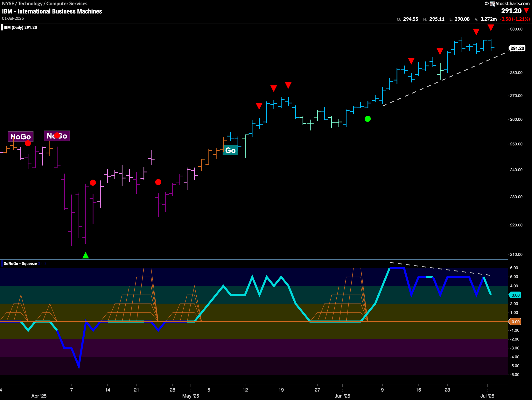Click the 210.00 price axis label
Viewport: 532px width, 400px height.
tap(516, 254)
